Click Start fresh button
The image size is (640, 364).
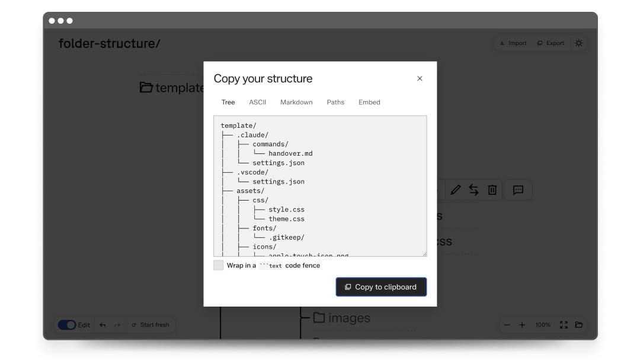[x=150, y=325]
